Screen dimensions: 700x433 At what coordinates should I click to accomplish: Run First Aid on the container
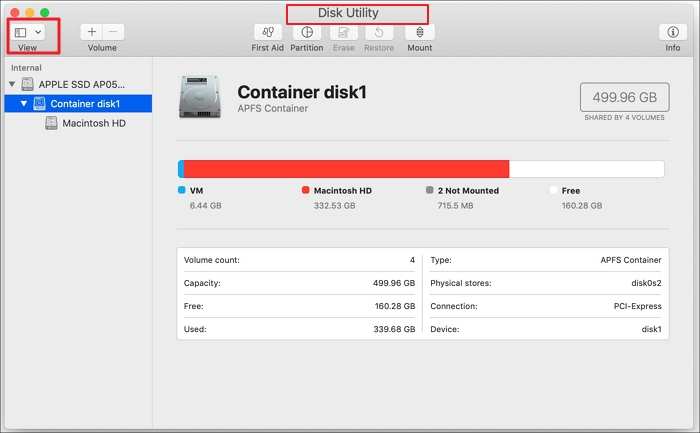(x=268, y=32)
